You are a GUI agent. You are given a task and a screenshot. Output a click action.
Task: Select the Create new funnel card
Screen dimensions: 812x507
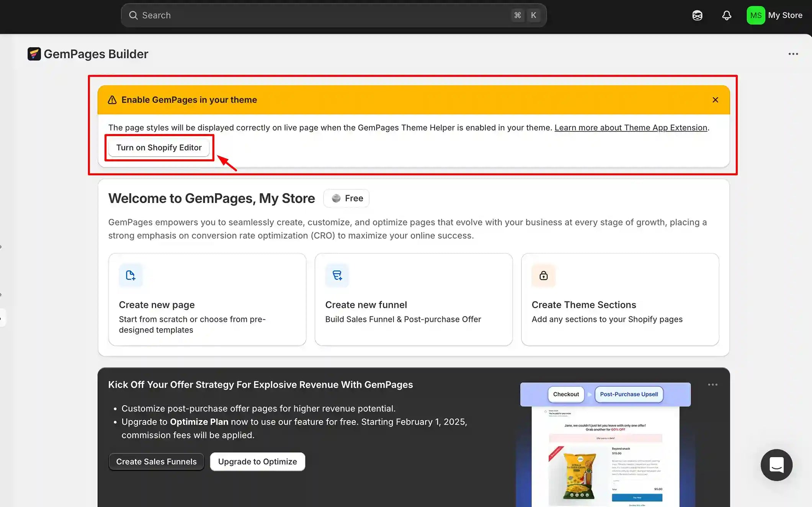click(413, 299)
